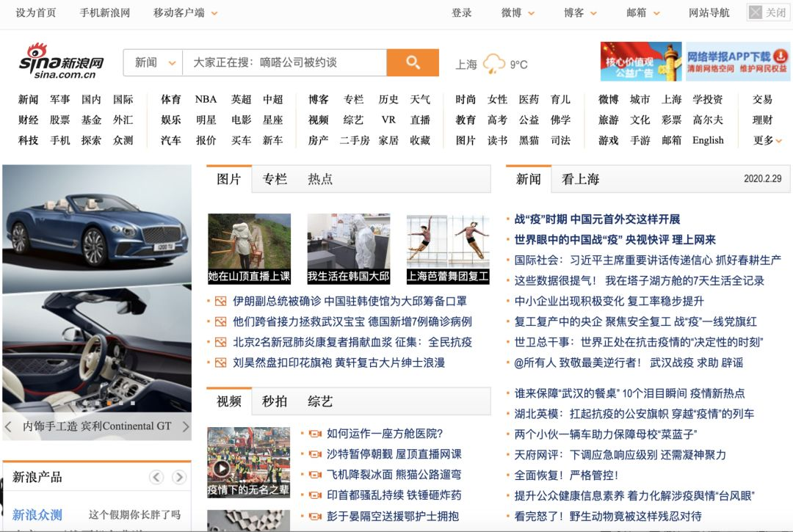The height and width of the screenshot is (532, 793).
Task: Open headline 中小企业出现积极变化
Action: click(609, 302)
